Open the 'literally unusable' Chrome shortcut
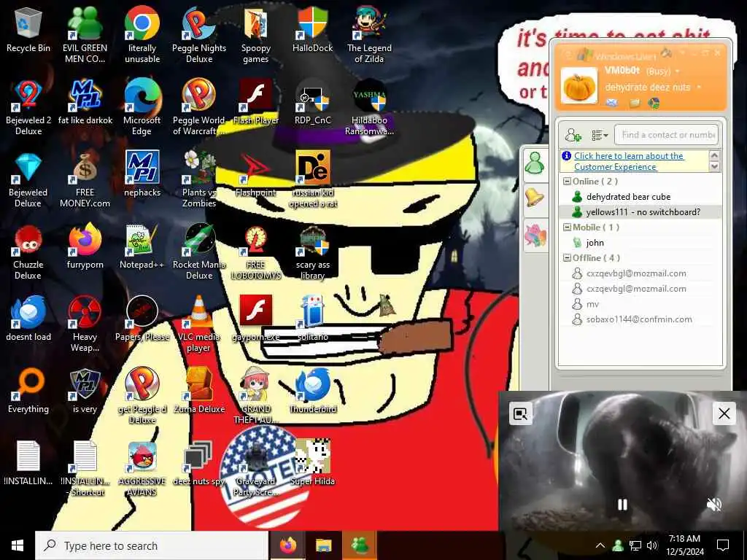747x560 pixels. pyautogui.click(x=142, y=34)
